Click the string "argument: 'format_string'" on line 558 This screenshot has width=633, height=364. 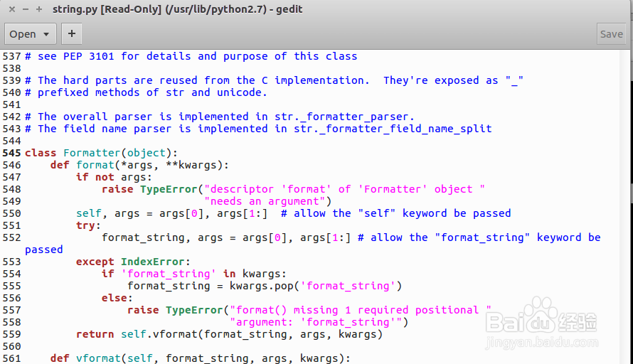tap(316, 323)
